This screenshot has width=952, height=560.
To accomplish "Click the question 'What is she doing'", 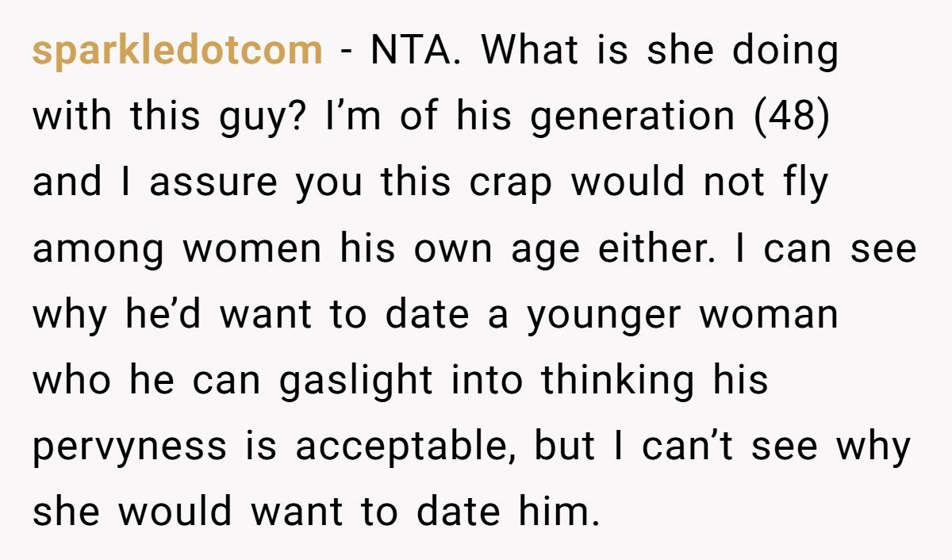I will click(660, 52).
